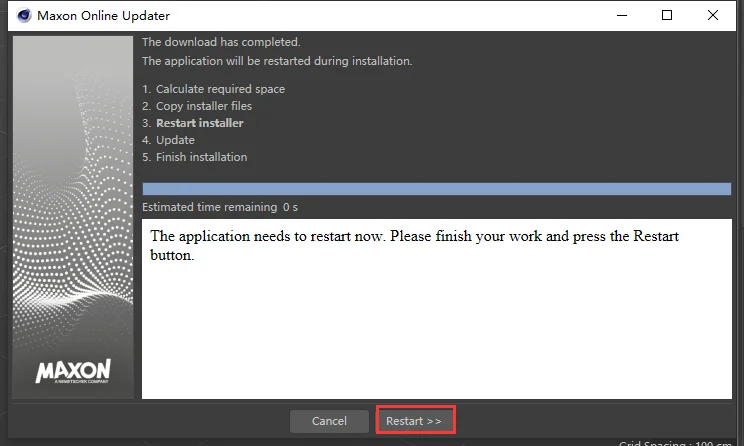744x446 pixels.
Task: Maximize the Maxon Online Updater window
Action: [x=667, y=15]
